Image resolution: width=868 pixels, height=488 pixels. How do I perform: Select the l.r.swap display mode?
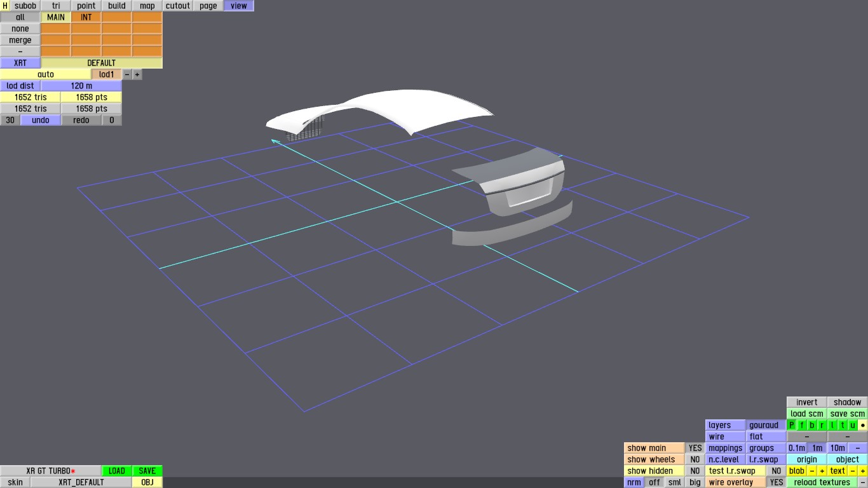(x=766, y=459)
